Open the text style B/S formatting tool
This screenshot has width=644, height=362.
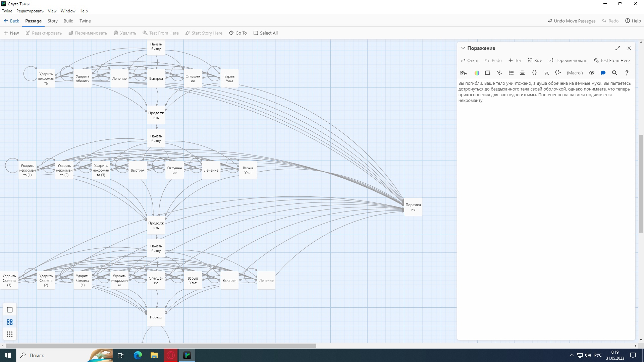463,73
